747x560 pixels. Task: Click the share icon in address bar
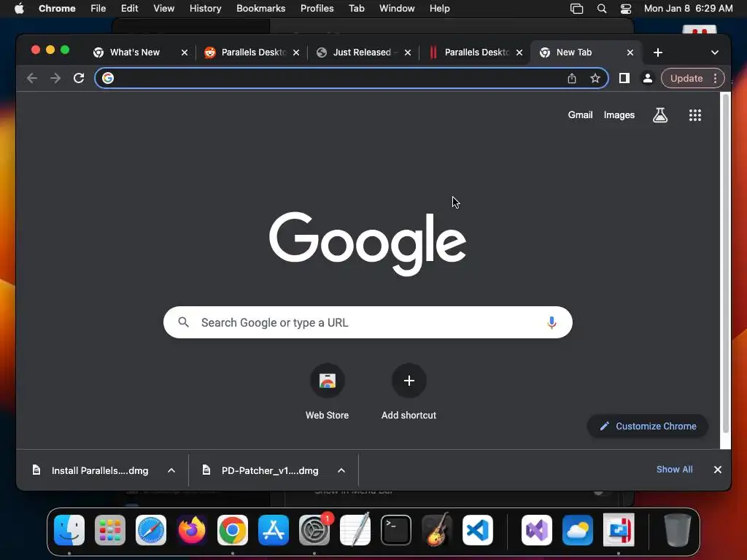point(572,78)
